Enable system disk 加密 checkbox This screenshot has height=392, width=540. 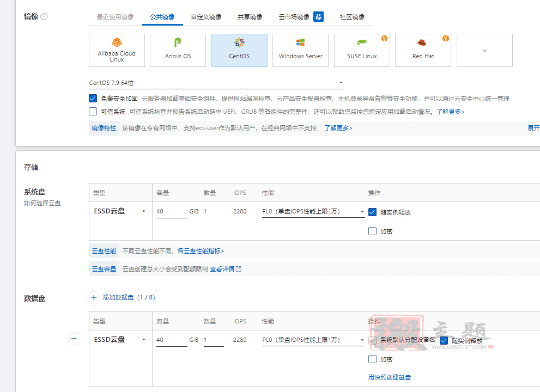click(x=372, y=231)
